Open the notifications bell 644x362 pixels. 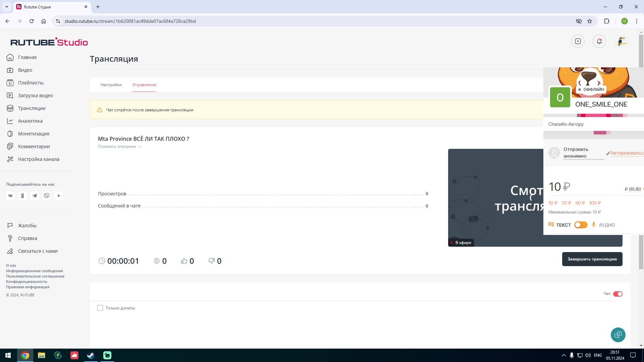(x=599, y=41)
